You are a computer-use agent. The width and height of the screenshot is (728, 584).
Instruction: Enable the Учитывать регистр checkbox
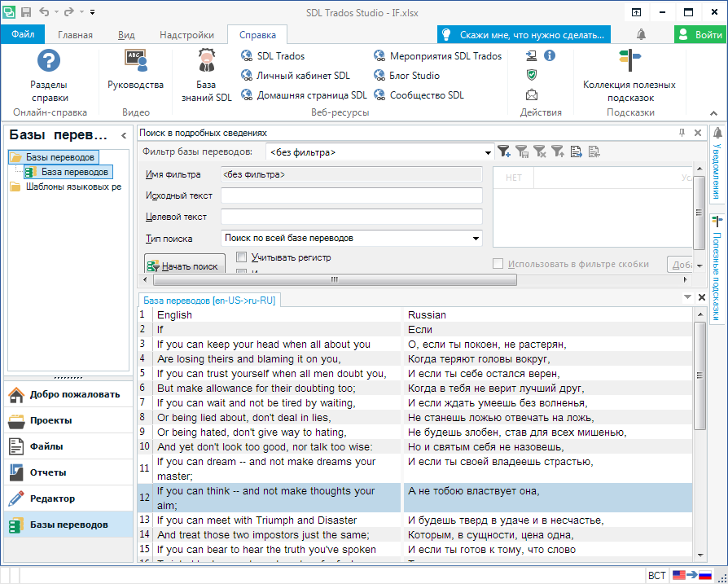pos(241,257)
